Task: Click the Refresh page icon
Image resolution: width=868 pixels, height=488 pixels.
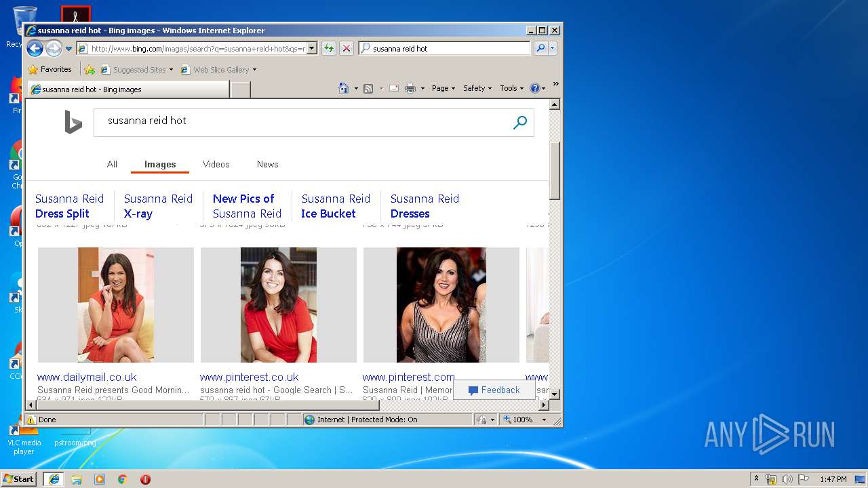Action: pos(328,48)
